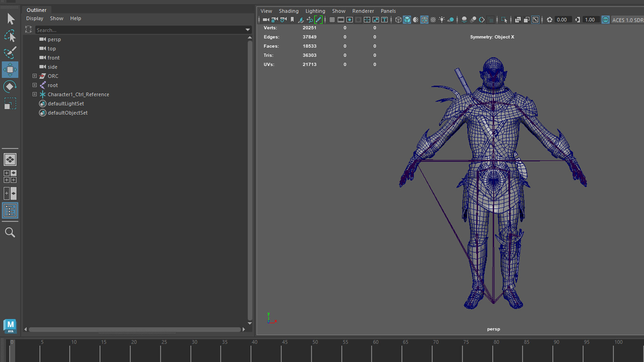Activate the Move tool
This screenshot has width=644, height=362.
pos(10,70)
